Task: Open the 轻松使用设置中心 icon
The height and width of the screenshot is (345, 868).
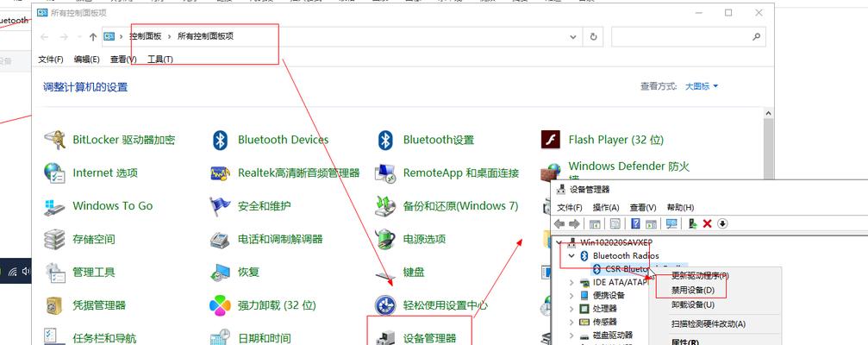Action: 385,305
